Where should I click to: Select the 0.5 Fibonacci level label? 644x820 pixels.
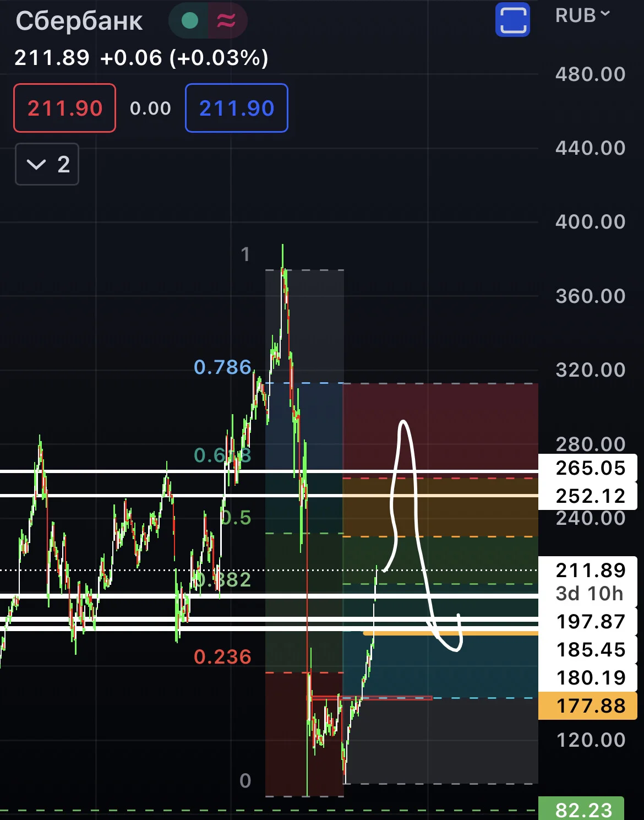(236, 518)
